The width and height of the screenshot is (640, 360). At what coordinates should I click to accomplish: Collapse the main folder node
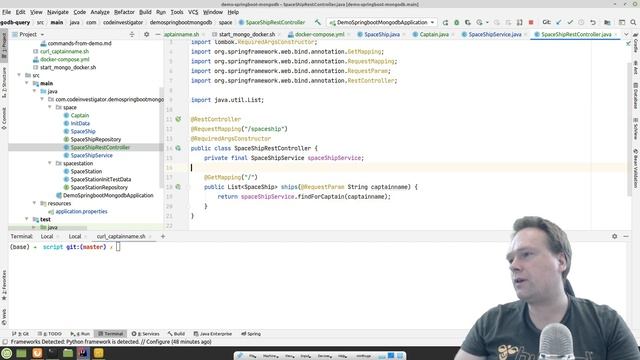[x=27, y=83]
